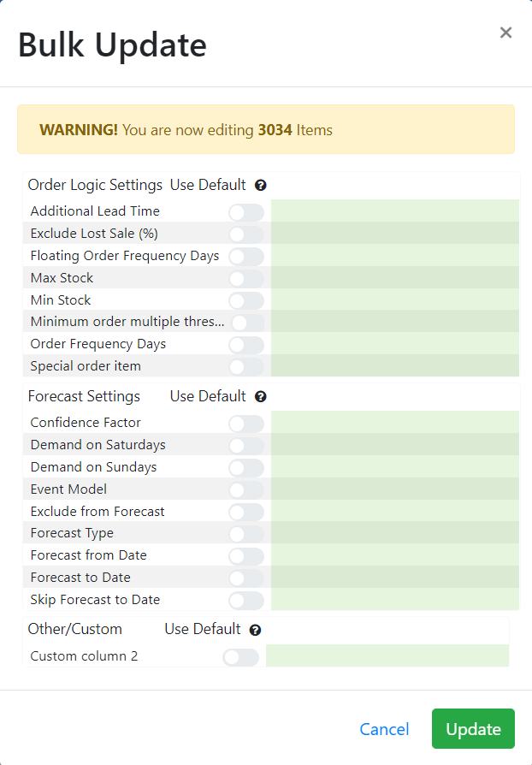Toggle Use Default for Special order item

point(246,366)
